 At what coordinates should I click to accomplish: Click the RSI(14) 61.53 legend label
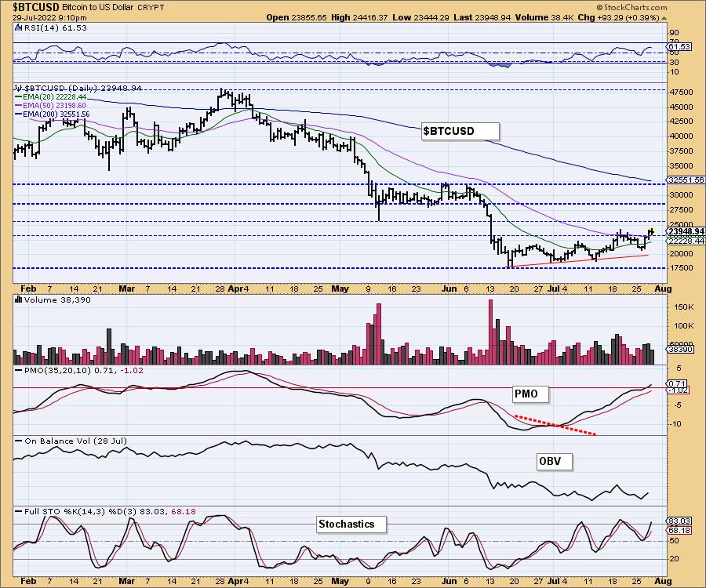click(x=55, y=27)
